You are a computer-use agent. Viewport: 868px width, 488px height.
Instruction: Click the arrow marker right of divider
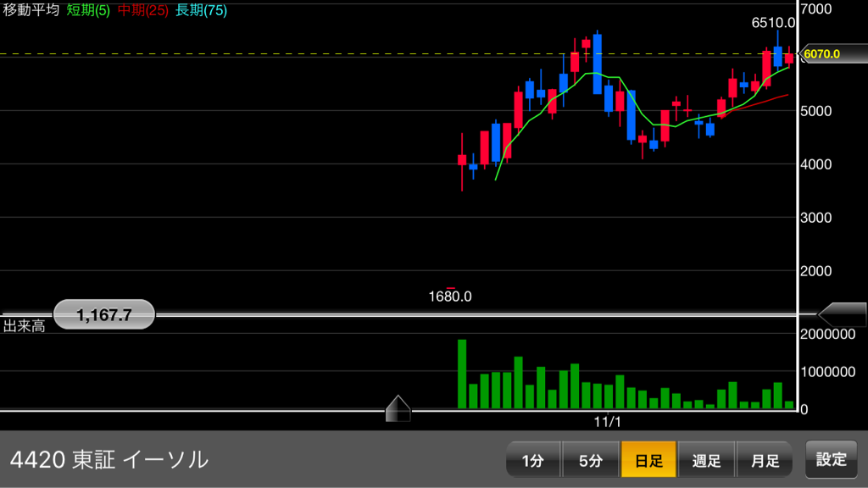click(x=843, y=314)
